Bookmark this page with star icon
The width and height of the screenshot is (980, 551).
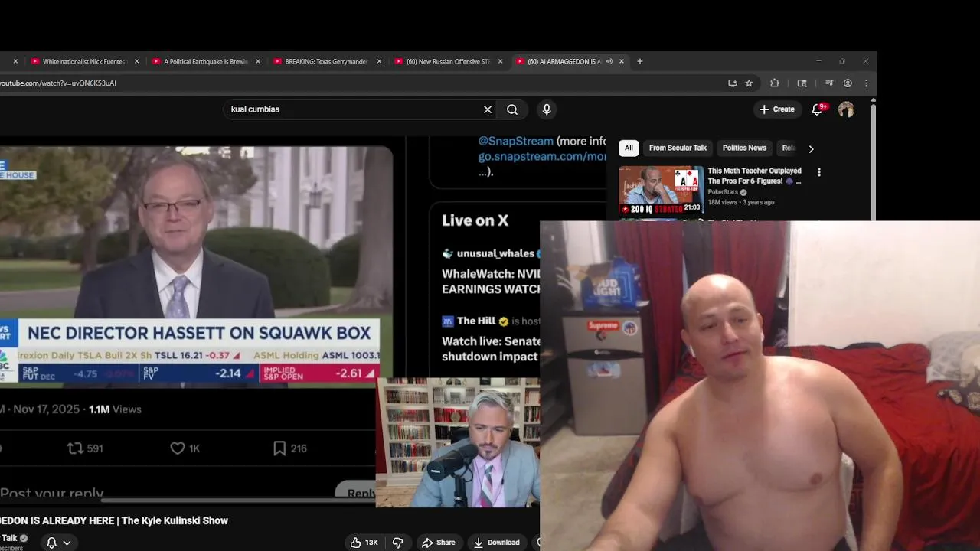[x=750, y=83]
